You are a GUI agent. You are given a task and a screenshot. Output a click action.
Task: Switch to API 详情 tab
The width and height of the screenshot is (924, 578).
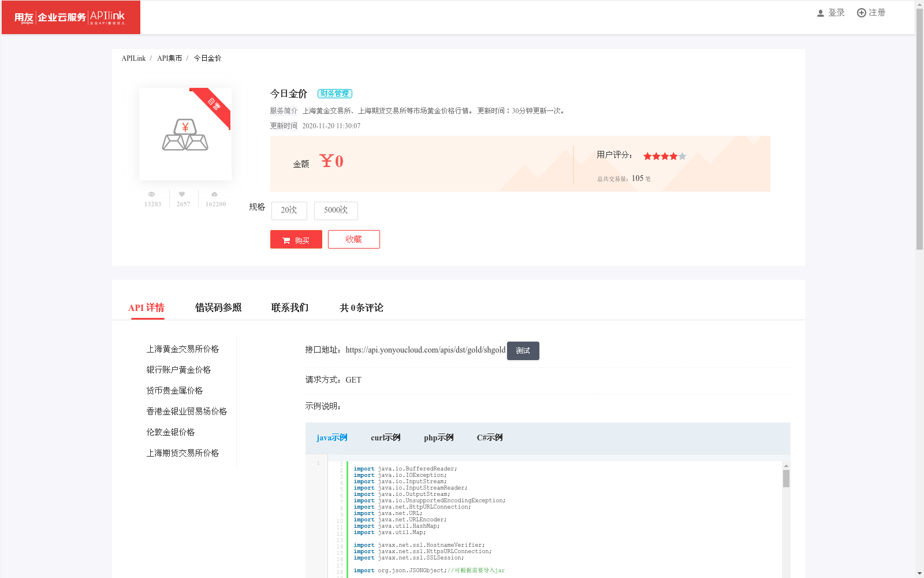[x=147, y=307]
